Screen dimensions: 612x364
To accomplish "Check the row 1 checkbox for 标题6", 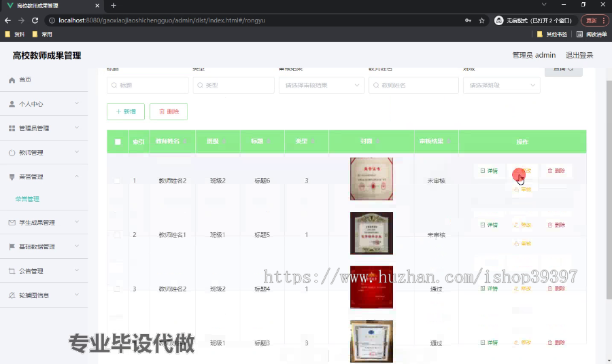I will tap(117, 181).
